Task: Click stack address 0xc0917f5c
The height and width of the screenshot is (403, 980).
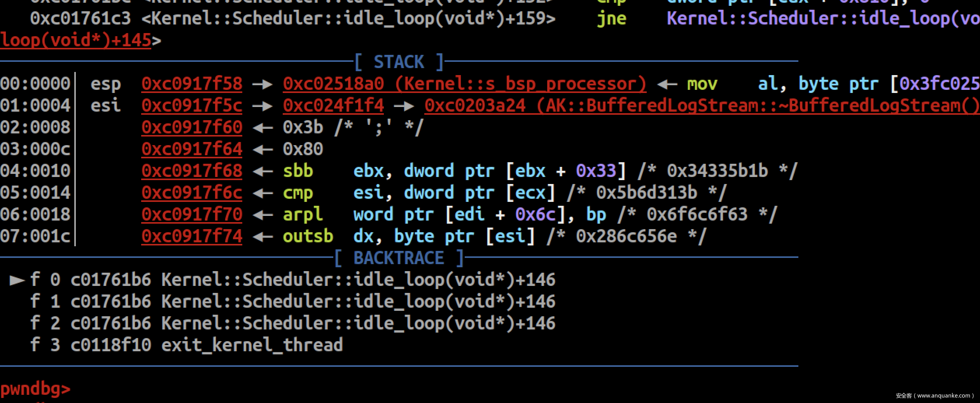Action: tap(192, 106)
